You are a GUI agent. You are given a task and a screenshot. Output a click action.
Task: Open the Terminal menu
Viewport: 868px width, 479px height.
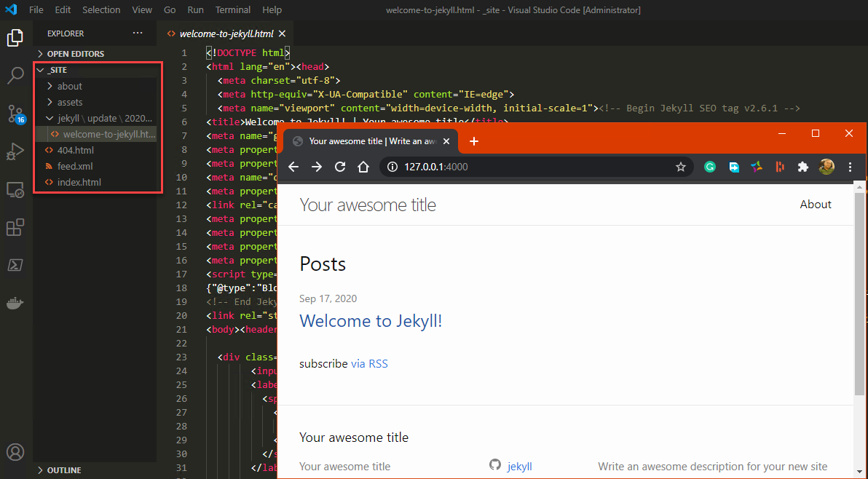(x=232, y=10)
